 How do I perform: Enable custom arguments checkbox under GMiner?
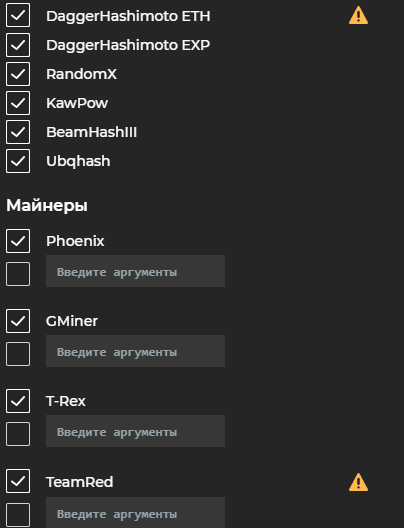tap(18, 354)
